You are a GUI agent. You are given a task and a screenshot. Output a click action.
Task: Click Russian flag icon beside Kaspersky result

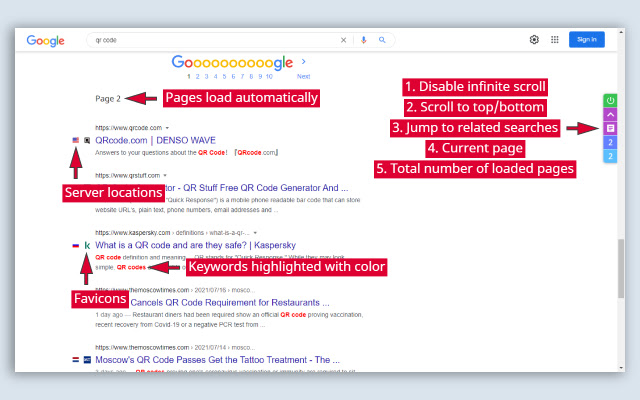point(76,246)
